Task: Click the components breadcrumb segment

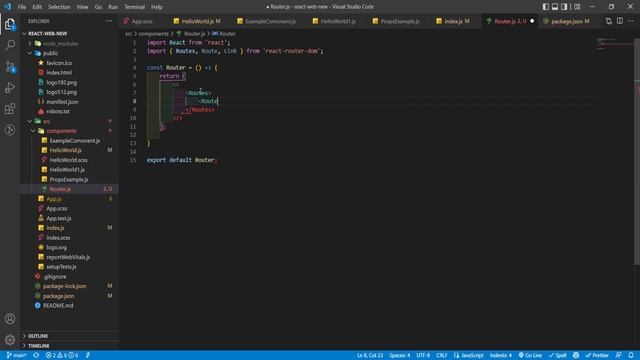Action: [x=153, y=34]
